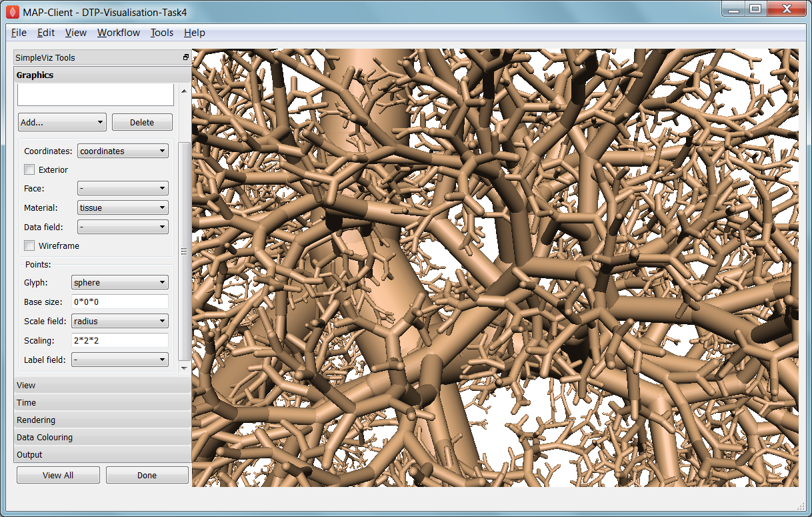
Task: Open the Scale field dropdown showing radius
Action: tap(120, 321)
